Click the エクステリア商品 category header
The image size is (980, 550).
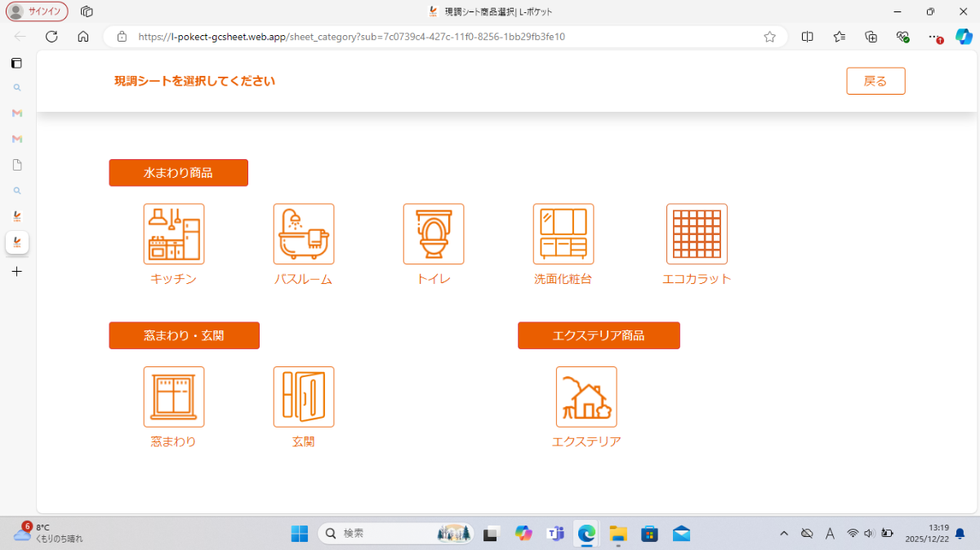(599, 335)
